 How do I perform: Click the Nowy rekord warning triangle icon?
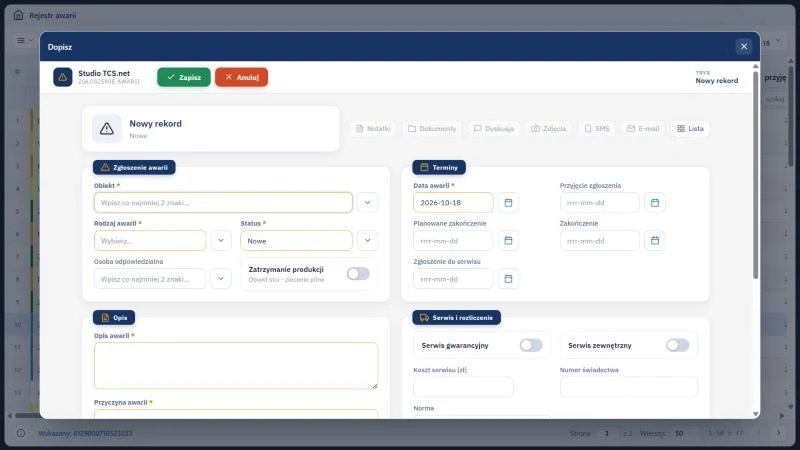107,129
